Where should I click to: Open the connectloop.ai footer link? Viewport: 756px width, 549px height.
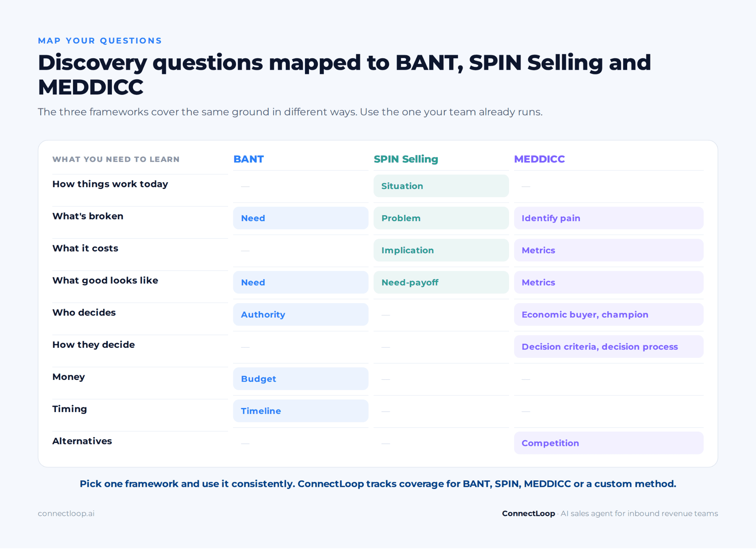[x=66, y=514]
